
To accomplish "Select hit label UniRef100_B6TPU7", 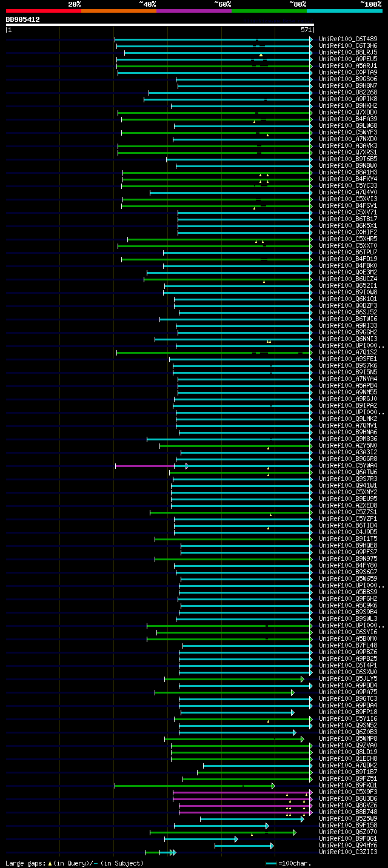I will pos(348,253).
